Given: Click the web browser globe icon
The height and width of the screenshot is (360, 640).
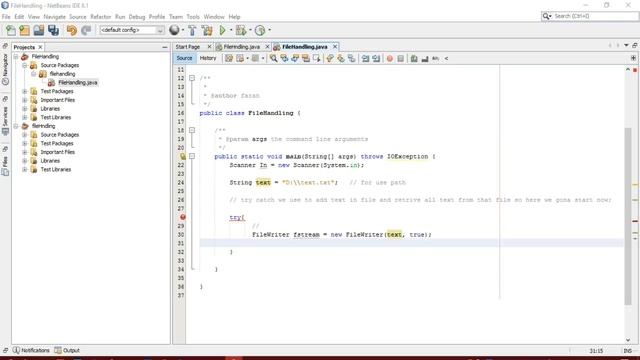Looking at the screenshot, I should click(174, 30).
